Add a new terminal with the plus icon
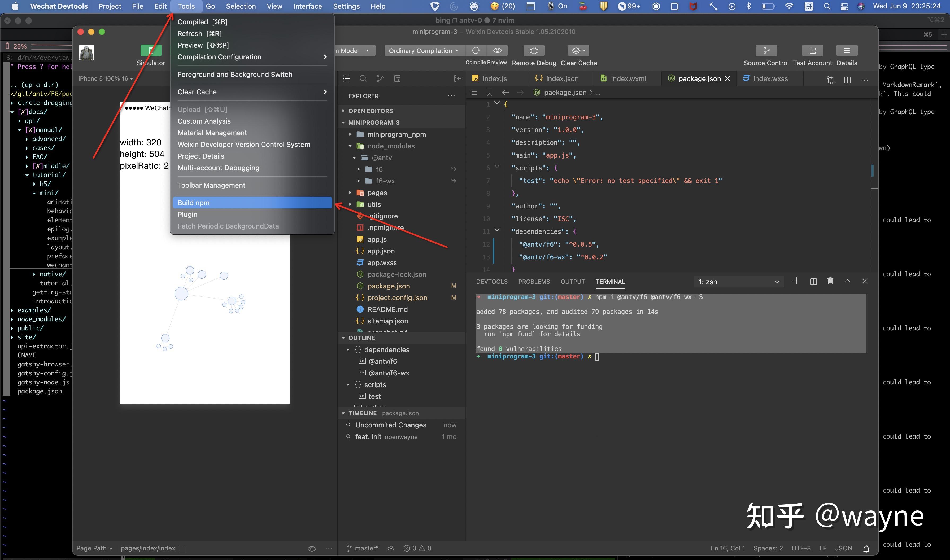The height and width of the screenshot is (560, 950). (796, 281)
